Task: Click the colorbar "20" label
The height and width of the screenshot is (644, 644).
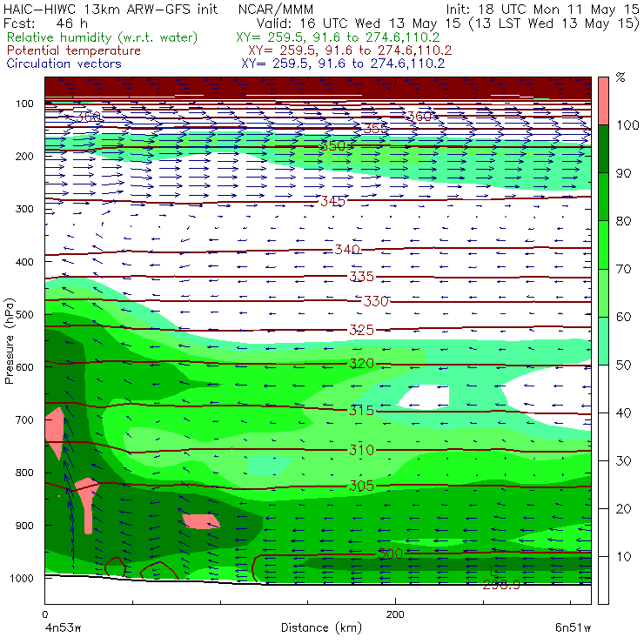Action: pos(624,509)
